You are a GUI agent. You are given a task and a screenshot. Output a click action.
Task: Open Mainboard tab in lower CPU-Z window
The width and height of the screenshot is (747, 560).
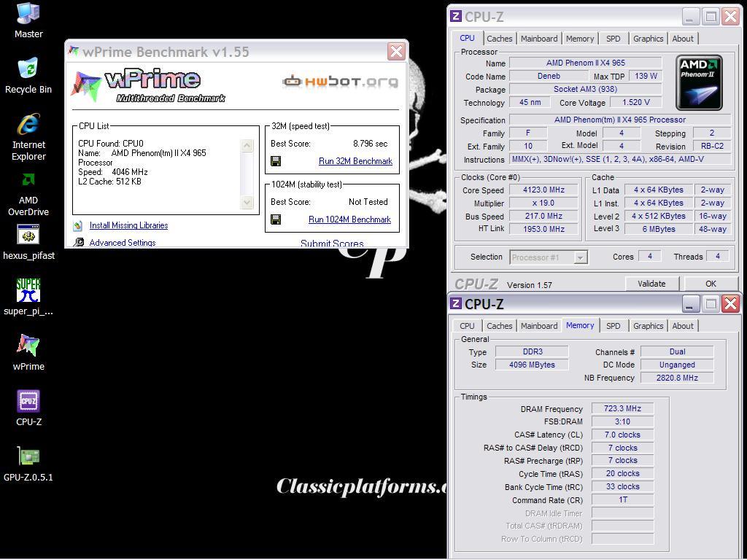539,326
